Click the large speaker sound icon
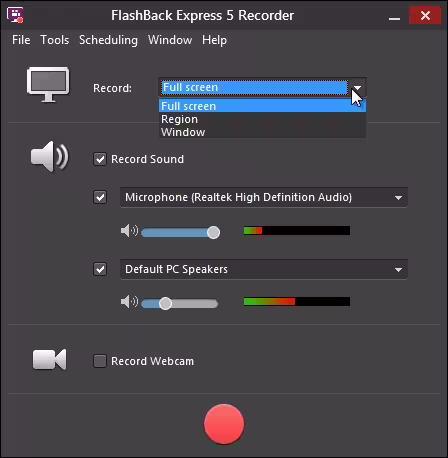Image resolution: width=448 pixels, height=458 pixels. (x=49, y=156)
